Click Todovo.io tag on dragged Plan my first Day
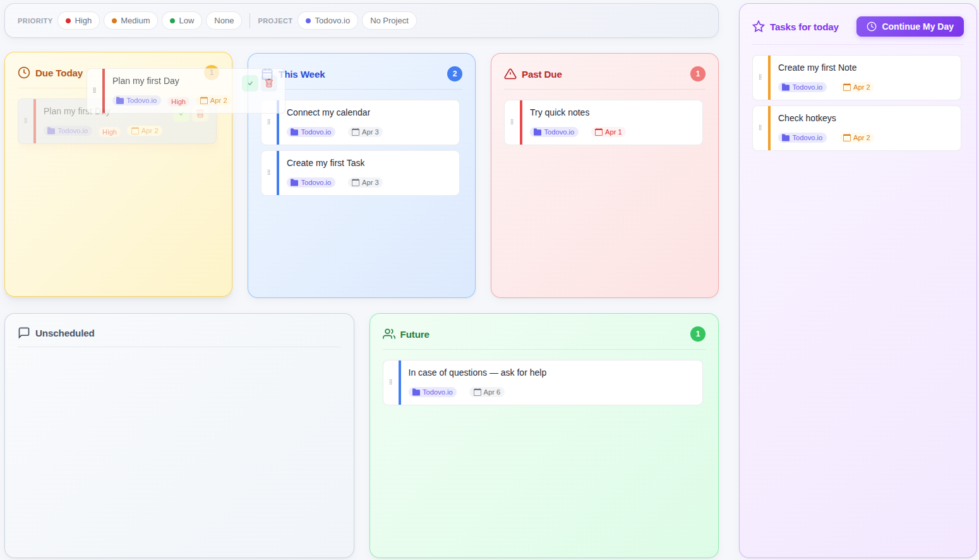The image size is (979, 560). [136, 100]
